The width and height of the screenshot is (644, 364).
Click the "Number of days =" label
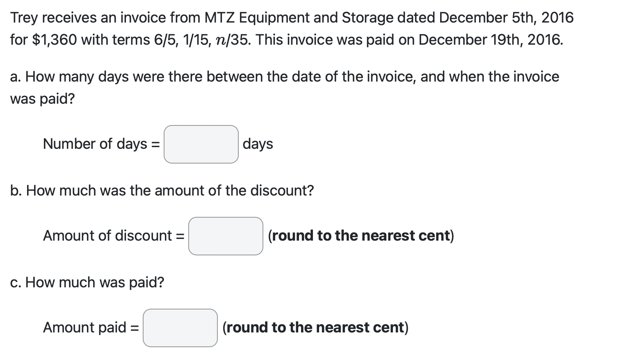101,144
